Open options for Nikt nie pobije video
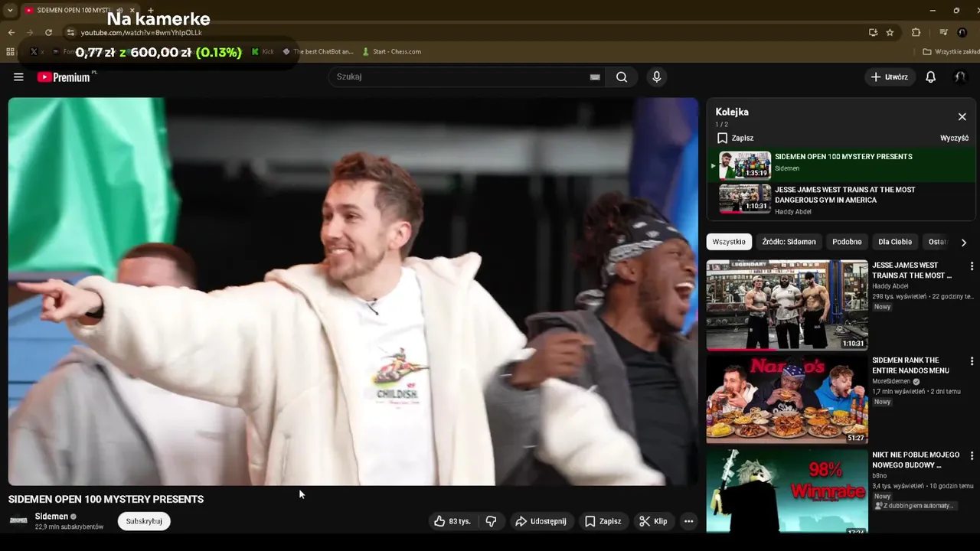The height and width of the screenshot is (551, 980). point(972,456)
